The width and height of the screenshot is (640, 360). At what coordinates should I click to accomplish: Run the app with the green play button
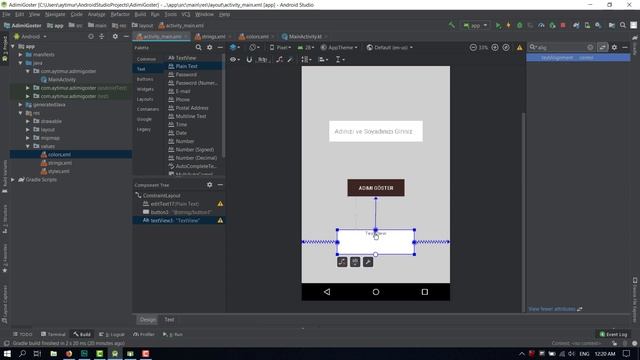tap(498, 25)
